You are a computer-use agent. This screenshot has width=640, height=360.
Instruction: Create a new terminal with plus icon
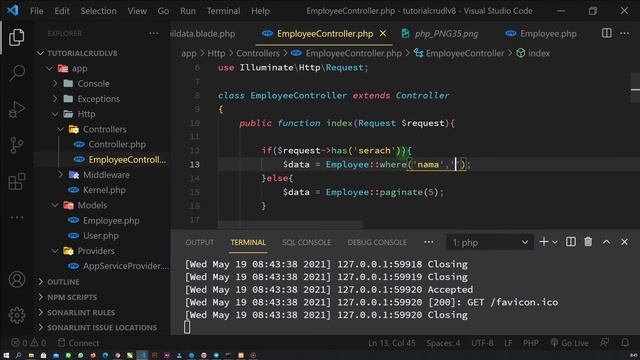(x=543, y=242)
